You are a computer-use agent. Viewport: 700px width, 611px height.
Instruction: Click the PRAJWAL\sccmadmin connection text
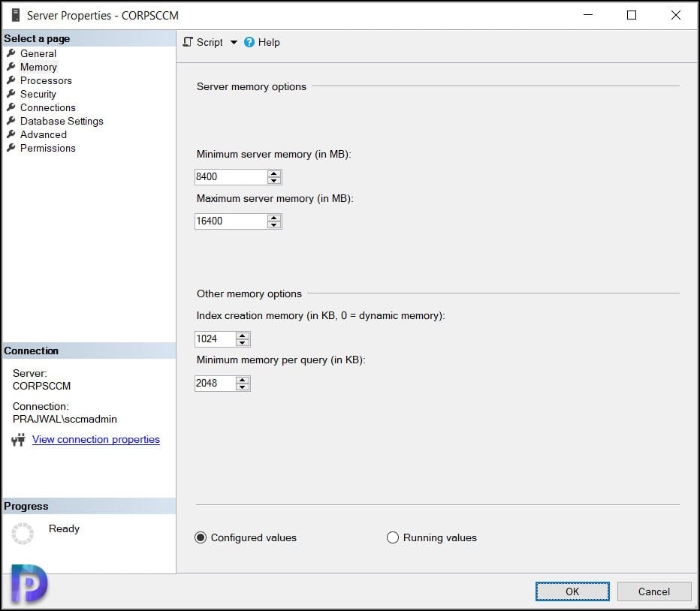(65, 419)
